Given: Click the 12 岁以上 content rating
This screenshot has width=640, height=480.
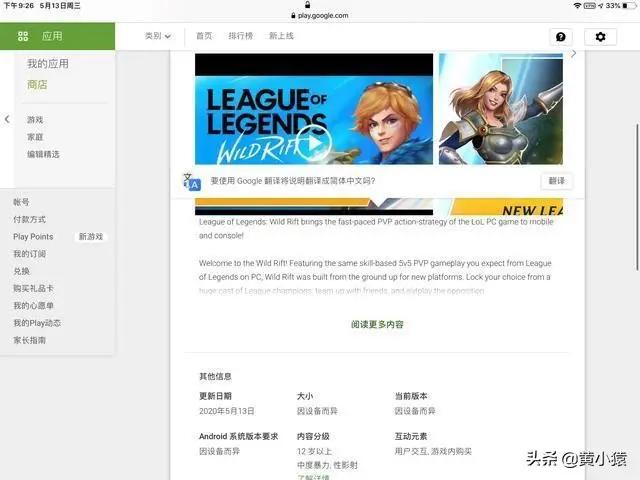Looking at the screenshot, I should [314, 451].
